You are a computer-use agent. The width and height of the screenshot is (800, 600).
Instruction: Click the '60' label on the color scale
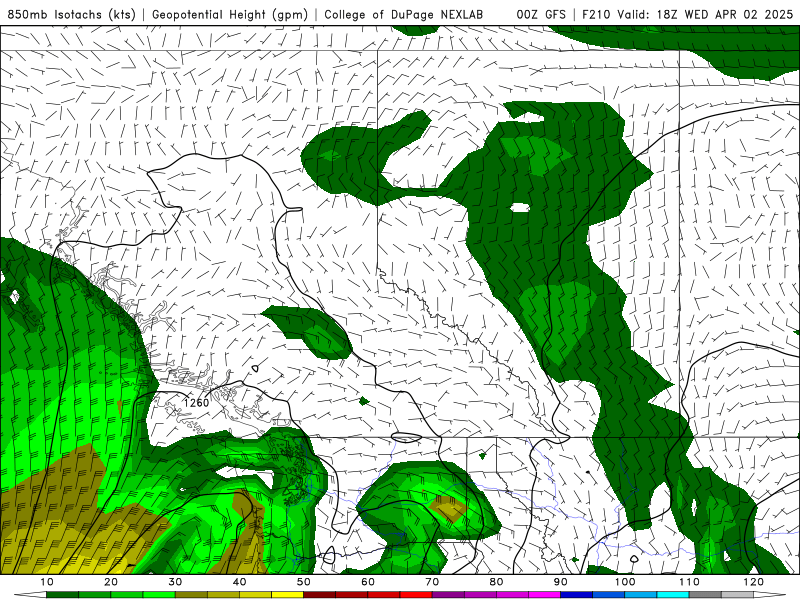[x=368, y=582]
